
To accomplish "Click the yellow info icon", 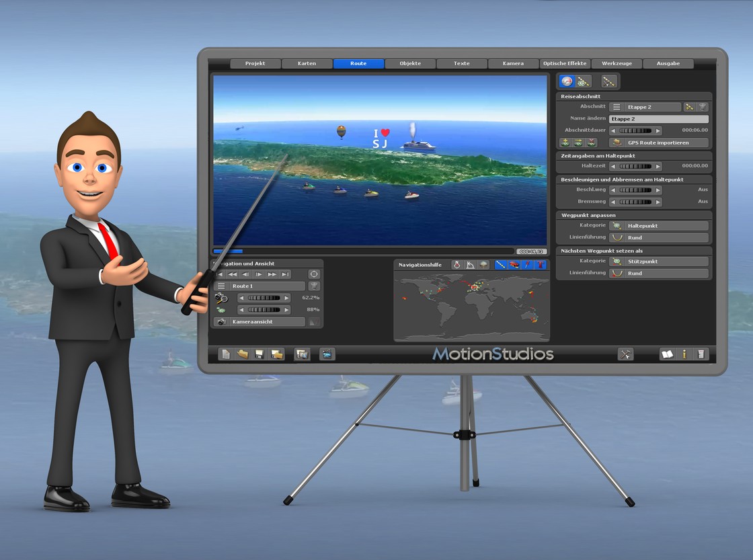I will 684,354.
